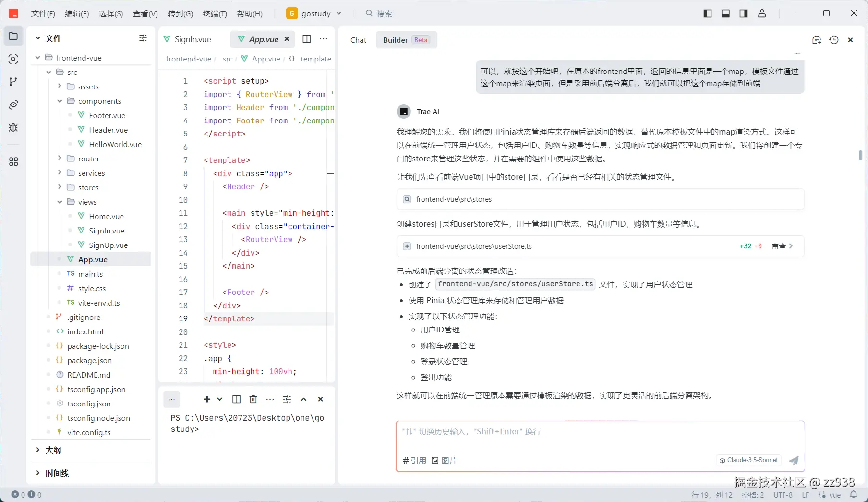Viewport: 868px width, 502px height.
Task: Add a new terminal with plus icon
Action: click(207, 399)
